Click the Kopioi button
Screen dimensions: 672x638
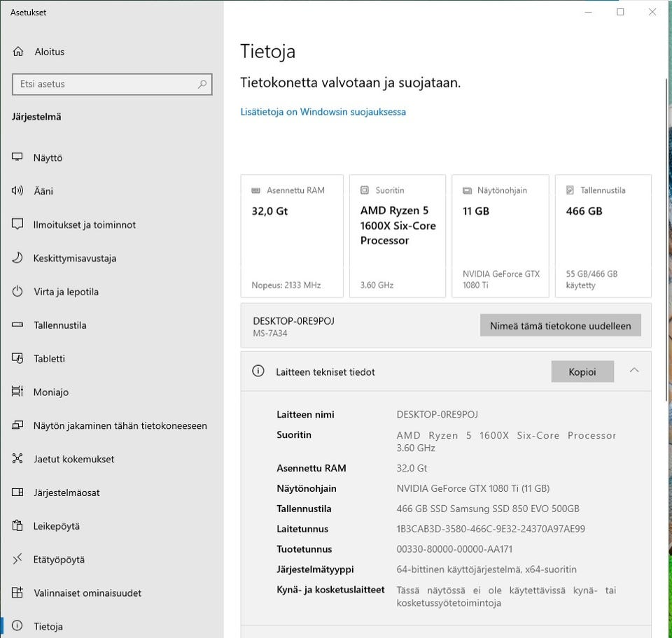582,371
